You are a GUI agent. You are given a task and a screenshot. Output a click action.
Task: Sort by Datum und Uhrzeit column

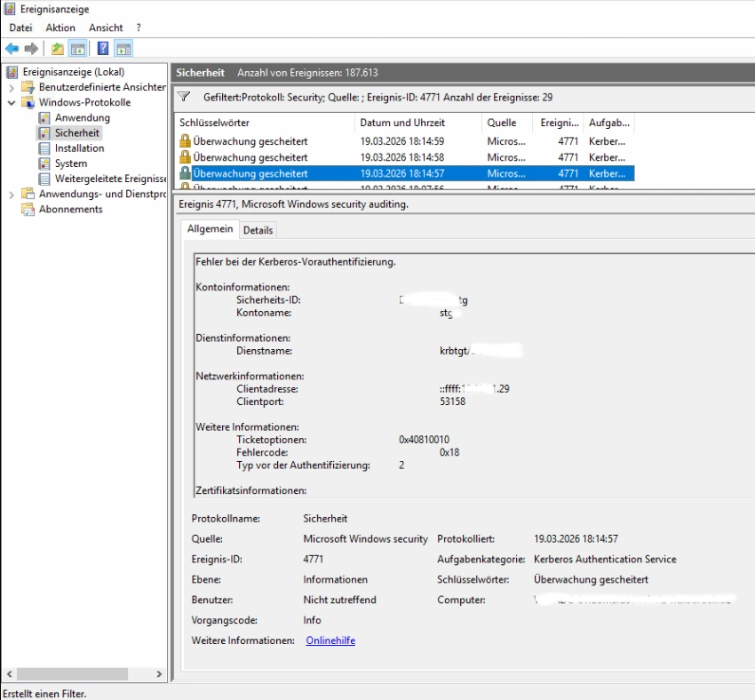point(418,123)
